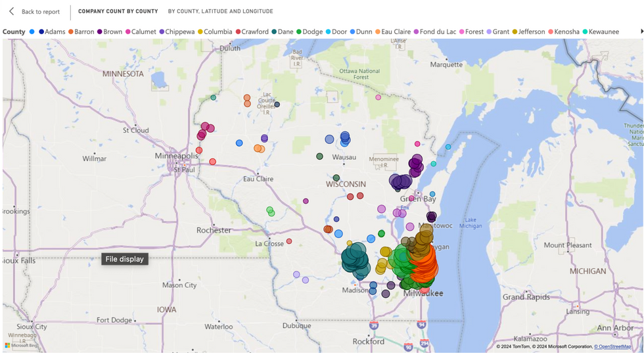Image resolution: width=644 pixels, height=353 pixels.
Task: Pick Chippewa in the county legend
Action: point(177,32)
